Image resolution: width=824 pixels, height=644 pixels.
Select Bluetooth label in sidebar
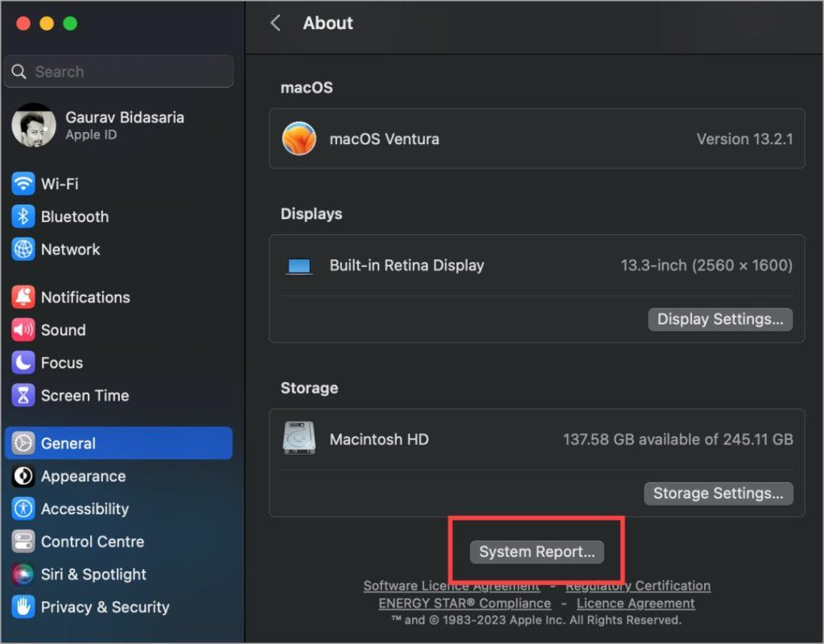pyautogui.click(x=75, y=216)
